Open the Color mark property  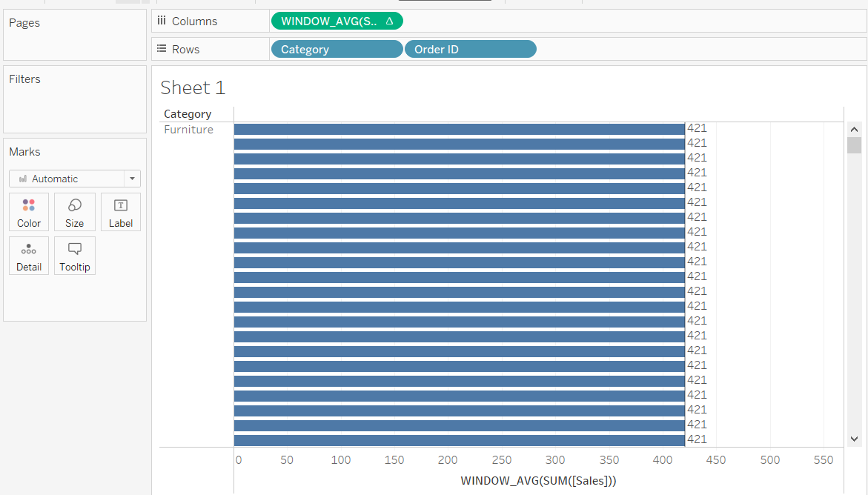pos(29,212)
